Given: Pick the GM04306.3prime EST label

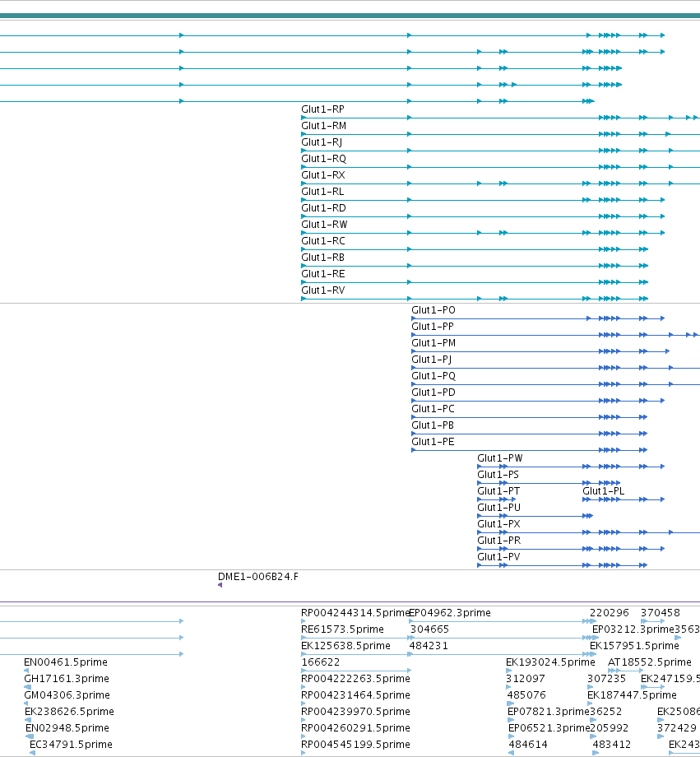Looking at the screenshot, I should point(67,694).
